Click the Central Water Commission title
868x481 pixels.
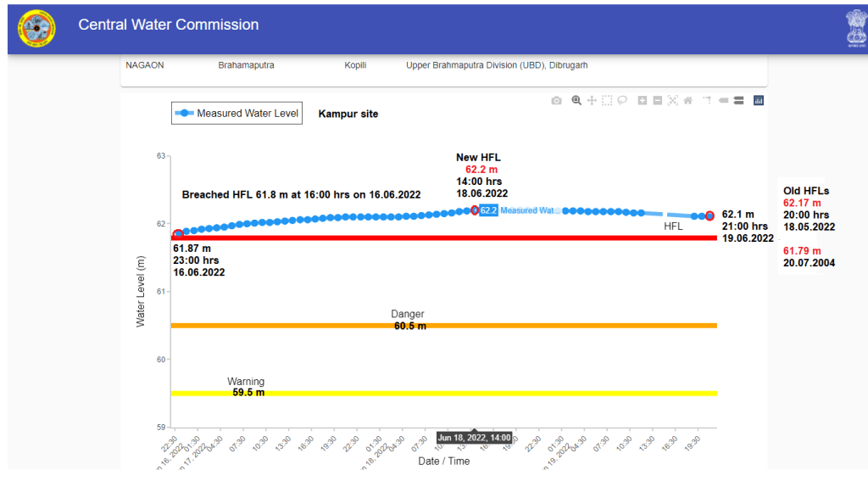[169, 25]
